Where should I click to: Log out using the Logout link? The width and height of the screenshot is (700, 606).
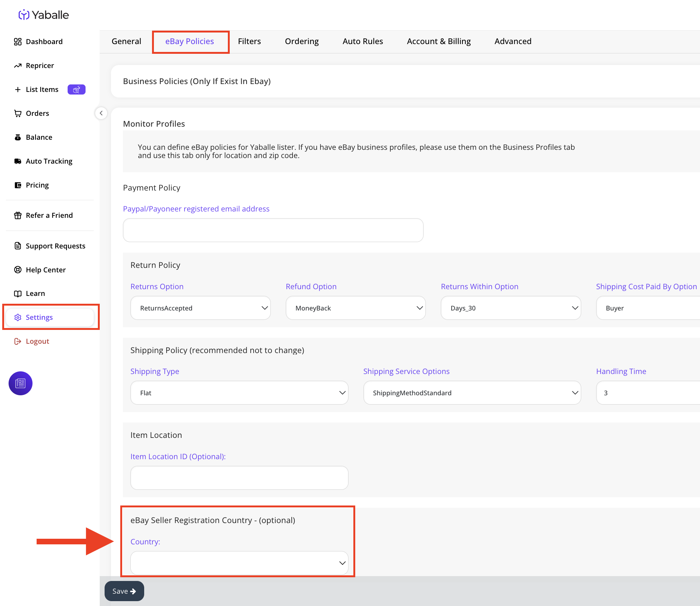tap(37, 341)
